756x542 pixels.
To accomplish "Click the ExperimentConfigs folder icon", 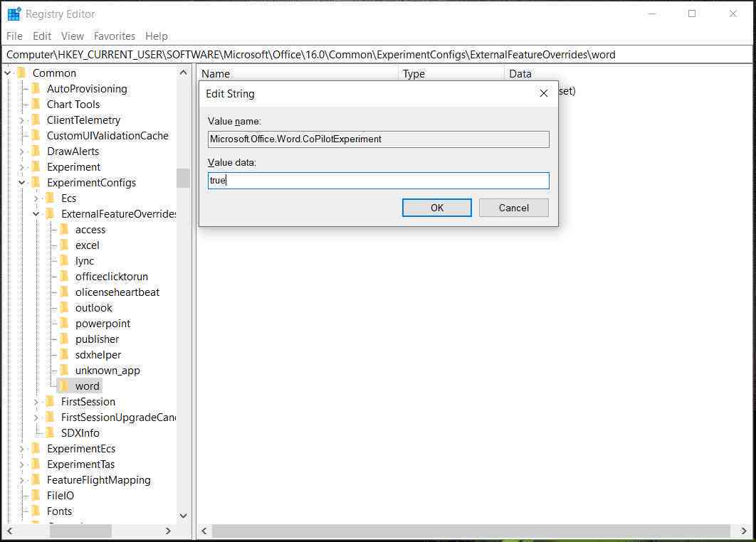I will coord(36,183).
